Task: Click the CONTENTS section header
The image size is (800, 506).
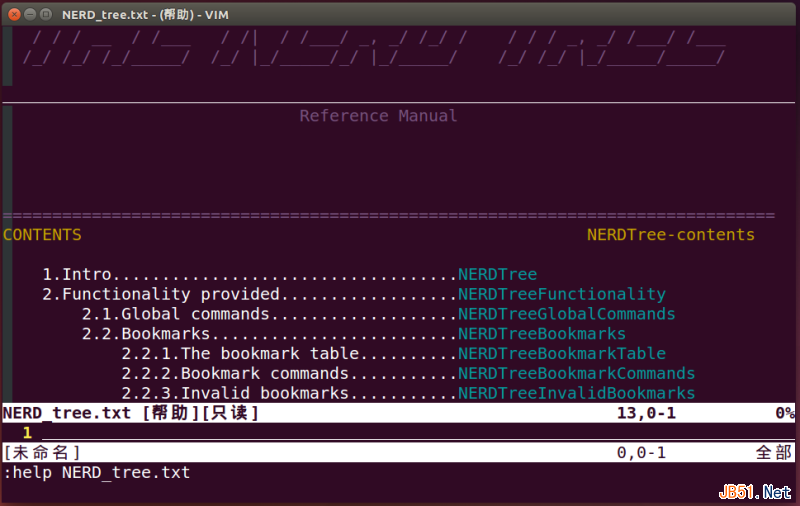Action: (42, 235)
